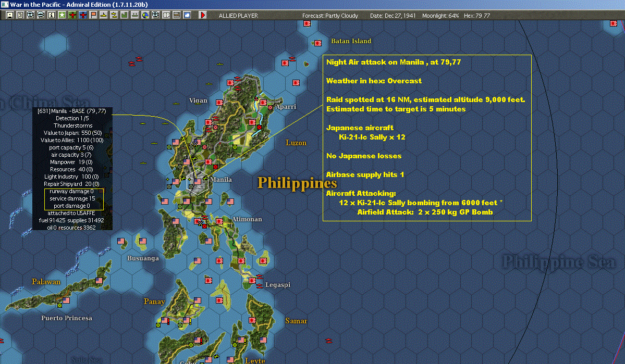The height and width of the screenshot is (364, 625).
Task: Click the Batan Island map label
Action: click(x=351, y=41)
